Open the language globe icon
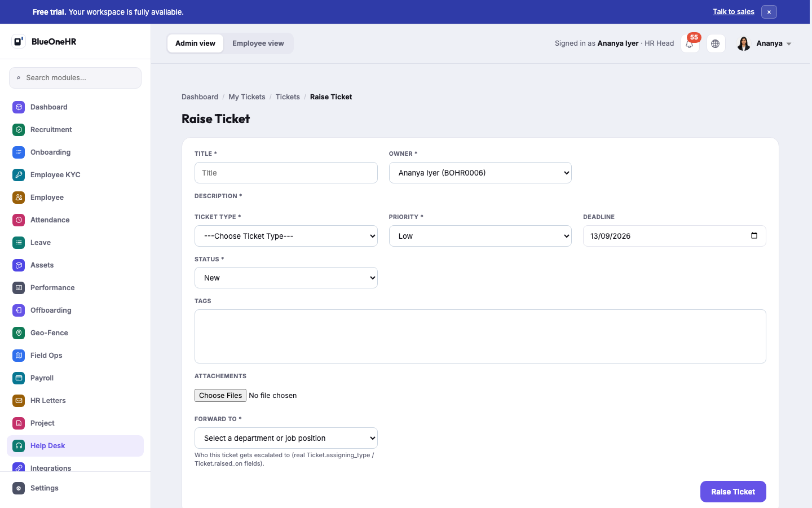 pos(716,43)
